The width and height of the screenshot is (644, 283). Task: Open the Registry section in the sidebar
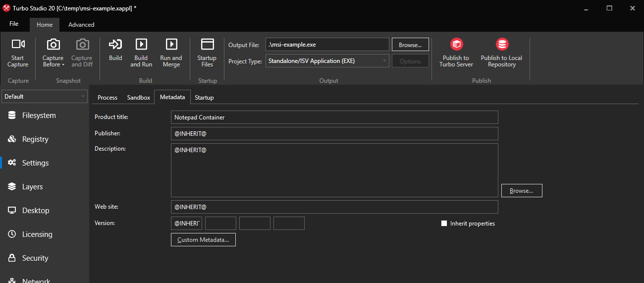[35, 139]
